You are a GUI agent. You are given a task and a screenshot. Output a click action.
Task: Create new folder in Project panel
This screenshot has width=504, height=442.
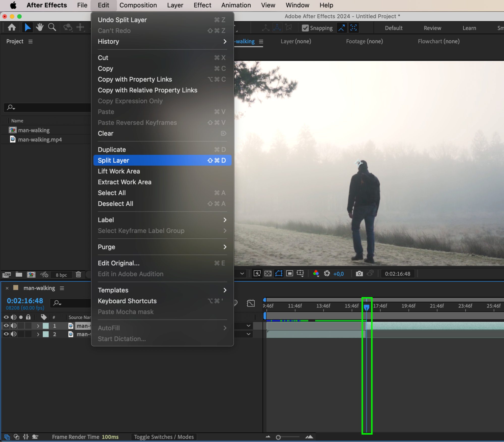pyautogui.click(x=19, y=274)
